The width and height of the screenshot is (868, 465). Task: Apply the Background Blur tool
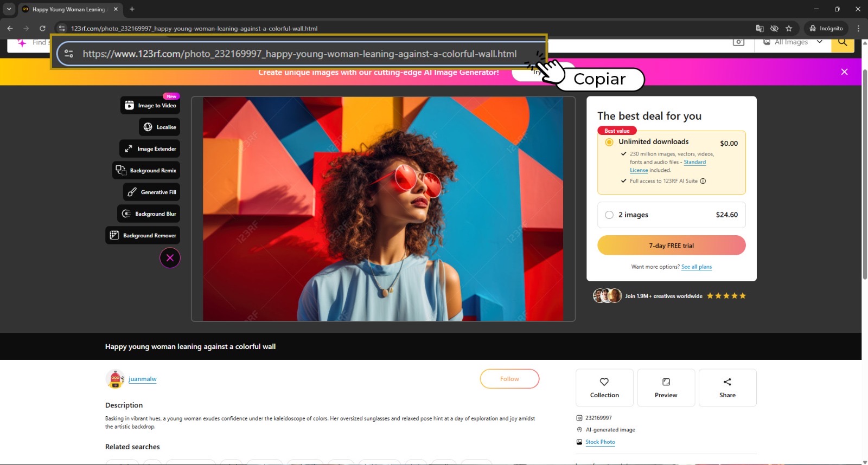click(149, 214)
